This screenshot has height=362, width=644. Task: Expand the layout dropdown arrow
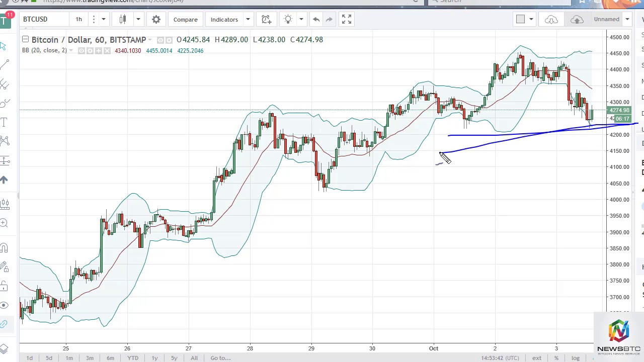click(x=531, y=19)
